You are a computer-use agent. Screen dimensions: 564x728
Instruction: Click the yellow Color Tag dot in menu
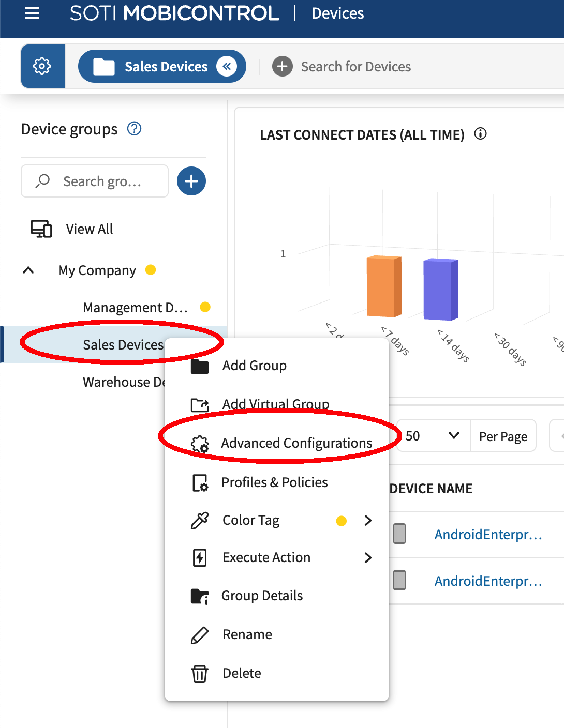(x=342, y=521)
